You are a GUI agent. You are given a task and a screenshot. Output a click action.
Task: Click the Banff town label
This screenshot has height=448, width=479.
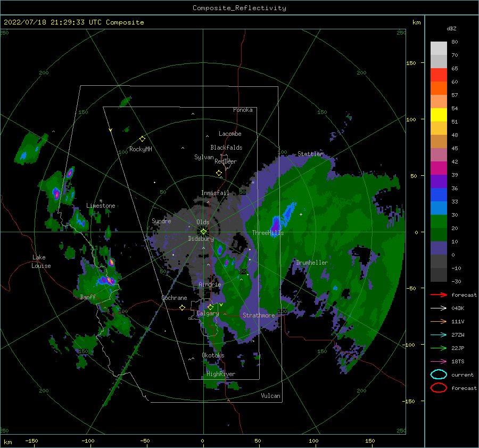click(x=88, y=297)
